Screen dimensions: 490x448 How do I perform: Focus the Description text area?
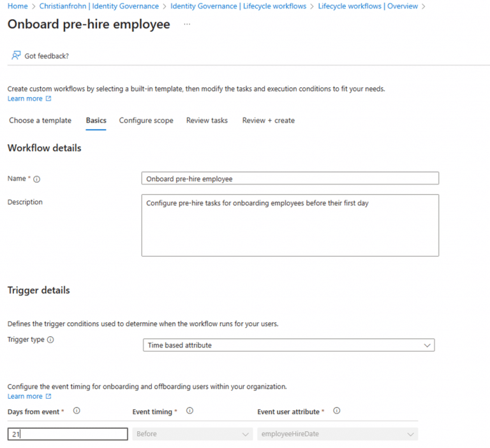(290, 225)
